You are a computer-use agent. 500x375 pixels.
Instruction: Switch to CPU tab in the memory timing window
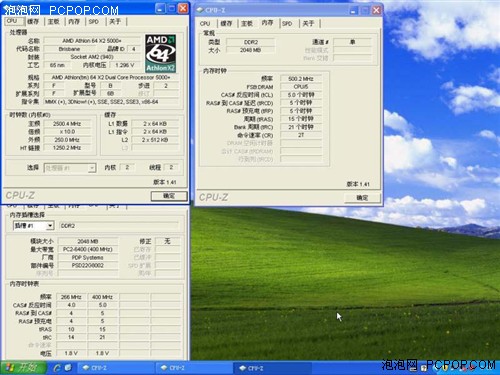[x=205, y=23]
